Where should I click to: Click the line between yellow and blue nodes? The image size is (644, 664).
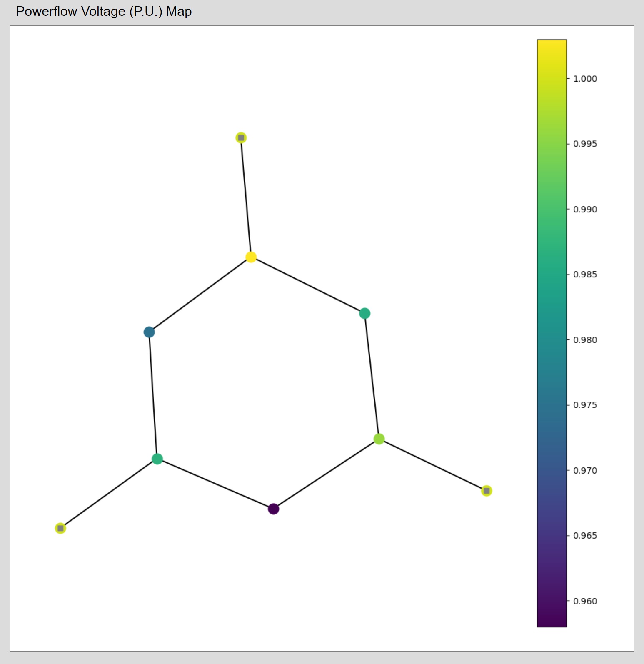(200, 295)
